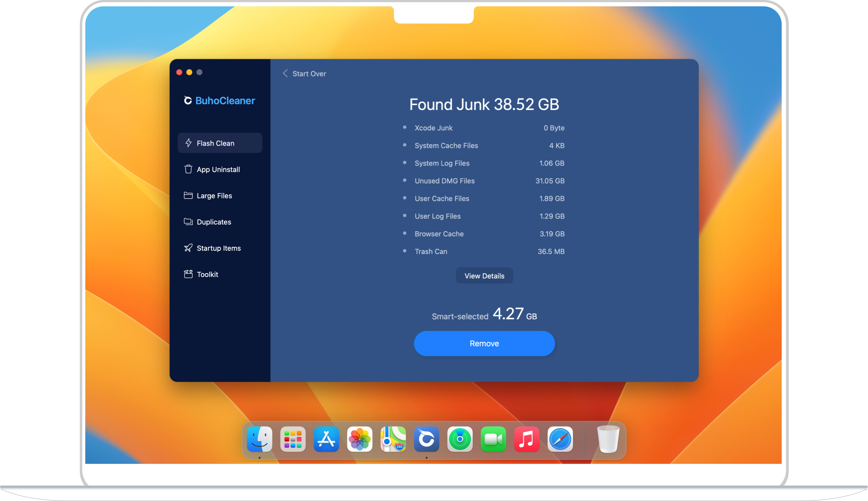868x501 pixels.
Task: Click the Trash Can row
Action: (x=484, y=251)
